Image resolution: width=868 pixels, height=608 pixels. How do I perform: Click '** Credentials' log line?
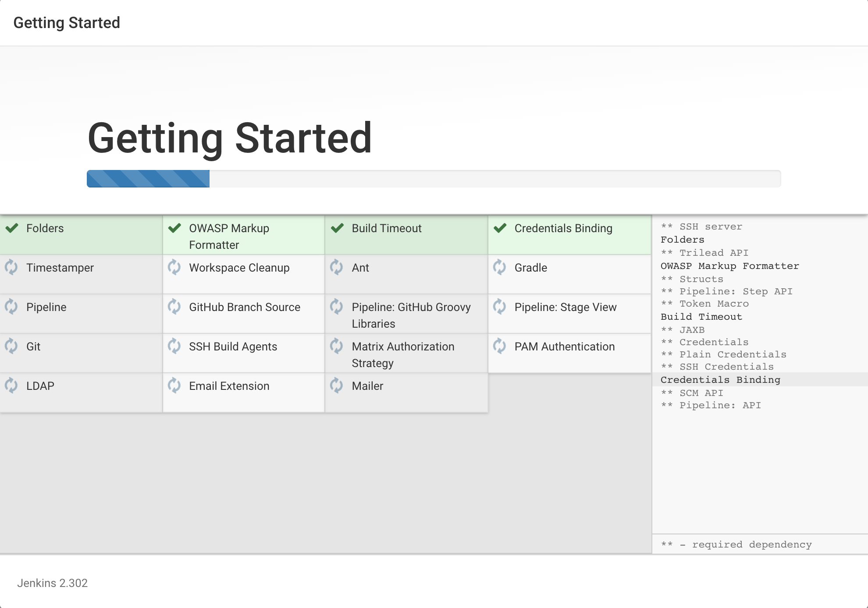(x=704, y=342)
